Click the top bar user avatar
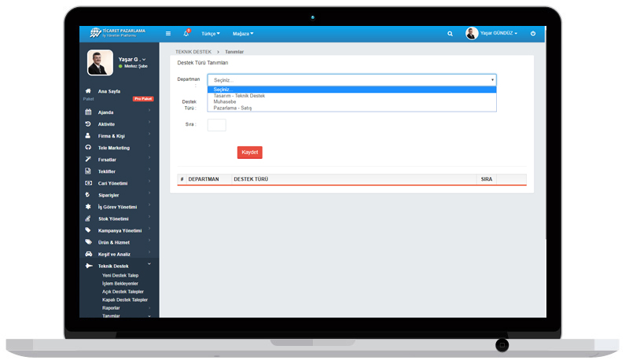 pos(472,33)
